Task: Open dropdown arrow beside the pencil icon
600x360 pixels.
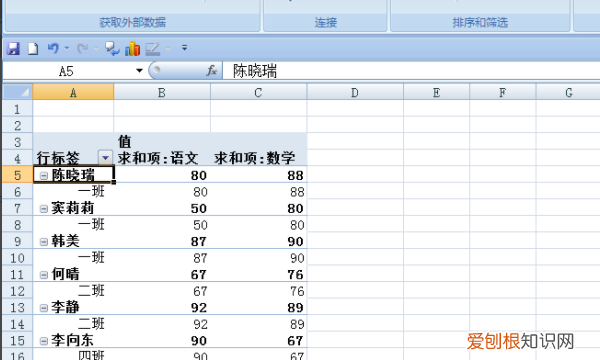Action: click(x=168, y=48)
